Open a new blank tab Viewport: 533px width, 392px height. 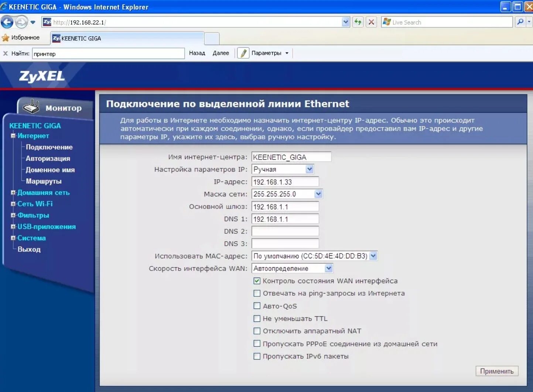click(x=212, y=38)
